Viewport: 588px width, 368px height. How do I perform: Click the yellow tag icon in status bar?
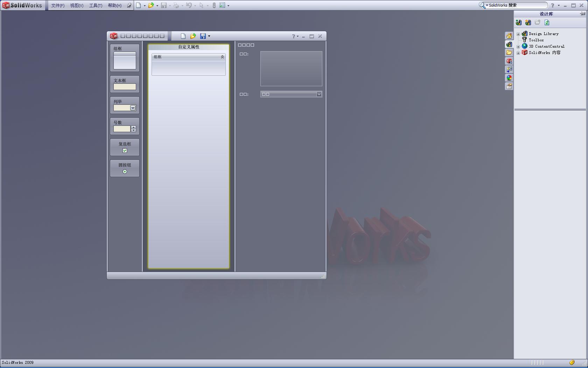coord(572,362)
